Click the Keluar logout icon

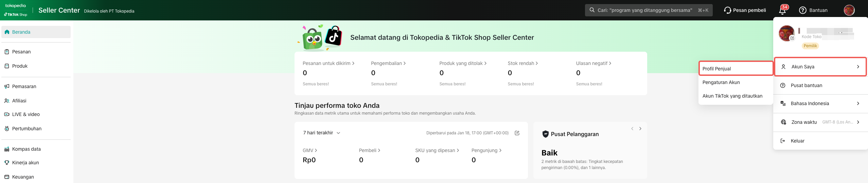click(783, 141)
